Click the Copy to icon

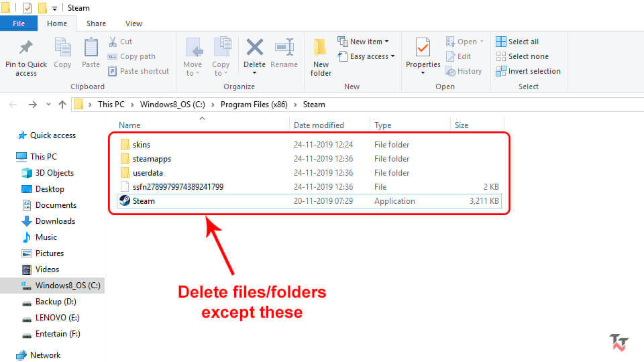222,46
